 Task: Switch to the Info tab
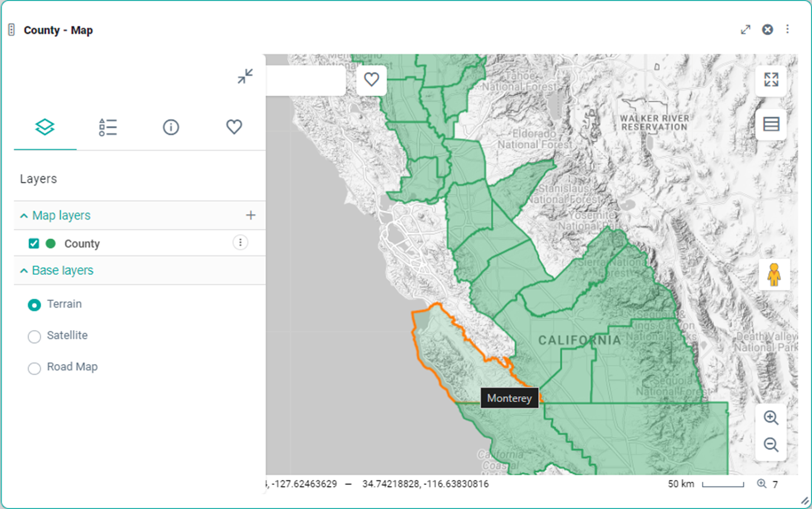[171, 127]
